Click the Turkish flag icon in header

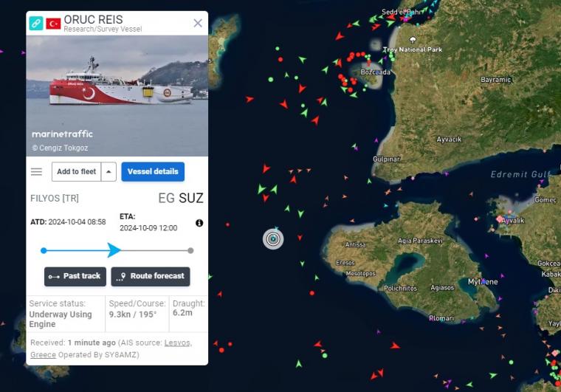pyautogui.click(x=53, y=24)
